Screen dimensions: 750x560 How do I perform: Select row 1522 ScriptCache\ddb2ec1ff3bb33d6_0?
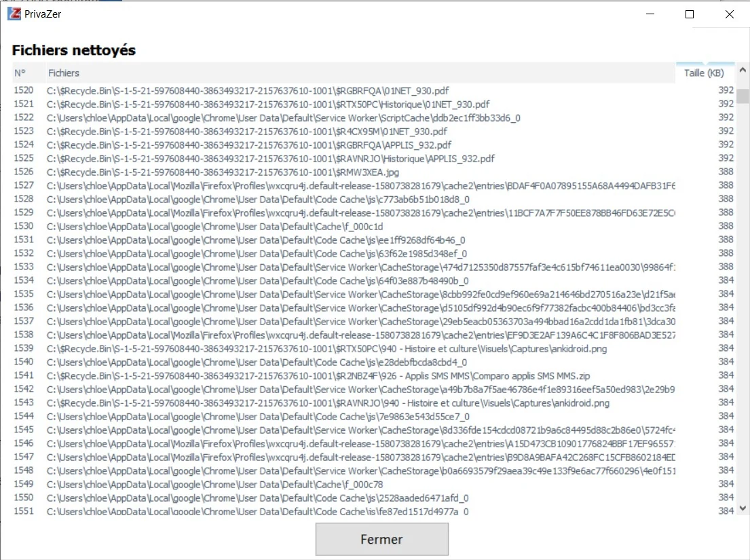373,117
